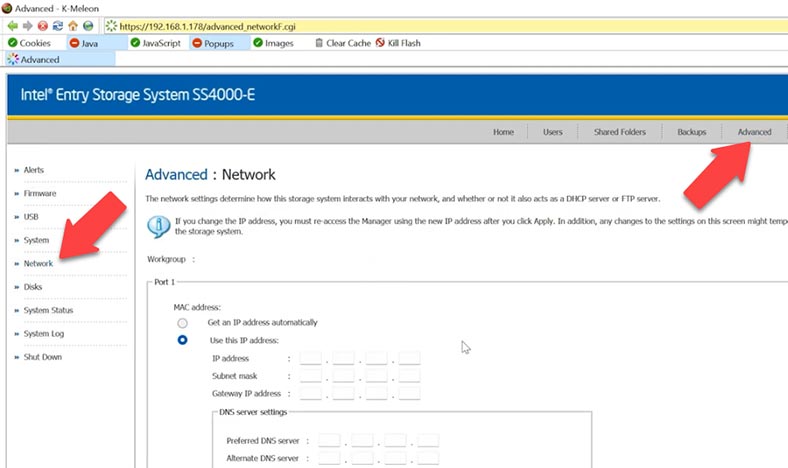Open System in the sidebar

coord(36,240)
